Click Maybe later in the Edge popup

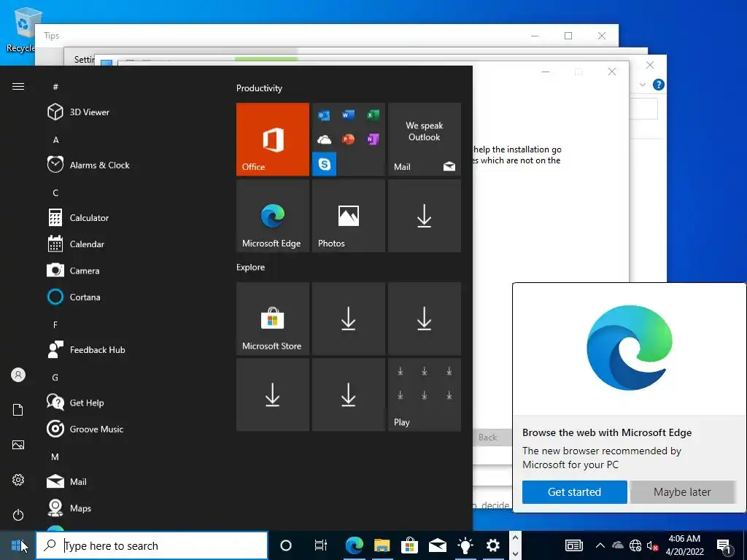(682, 492)
